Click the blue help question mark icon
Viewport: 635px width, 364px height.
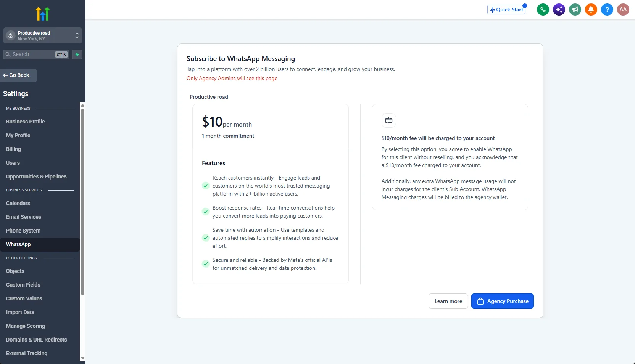click(607, 10)
